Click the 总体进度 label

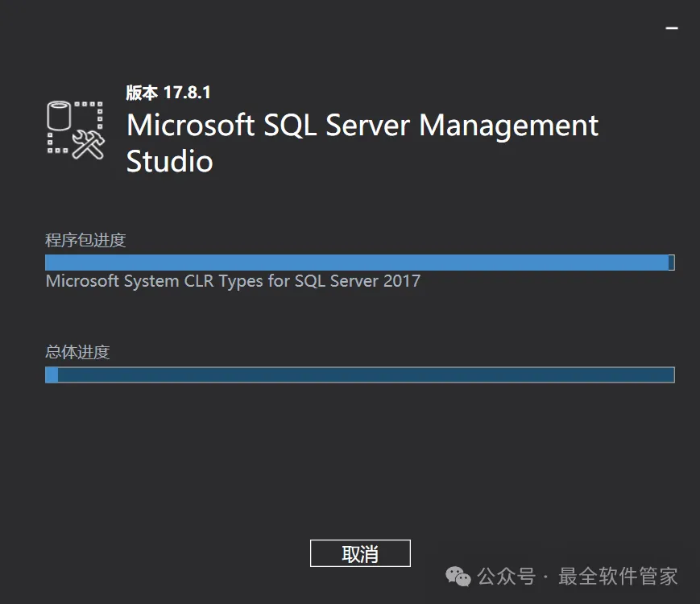pos(77,352)
